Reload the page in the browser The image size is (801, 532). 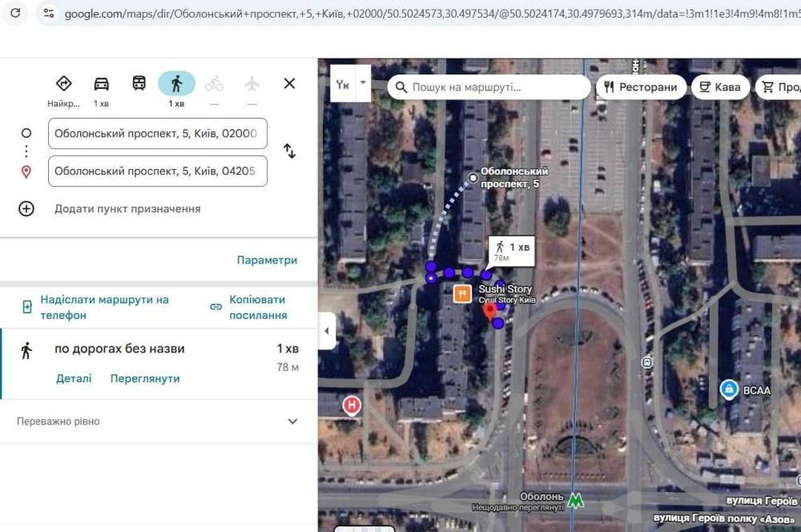tap(15, 13)
